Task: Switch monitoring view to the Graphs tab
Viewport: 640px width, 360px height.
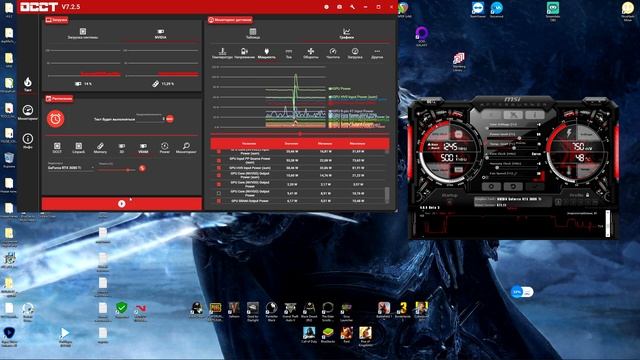Action: [347, 33]
